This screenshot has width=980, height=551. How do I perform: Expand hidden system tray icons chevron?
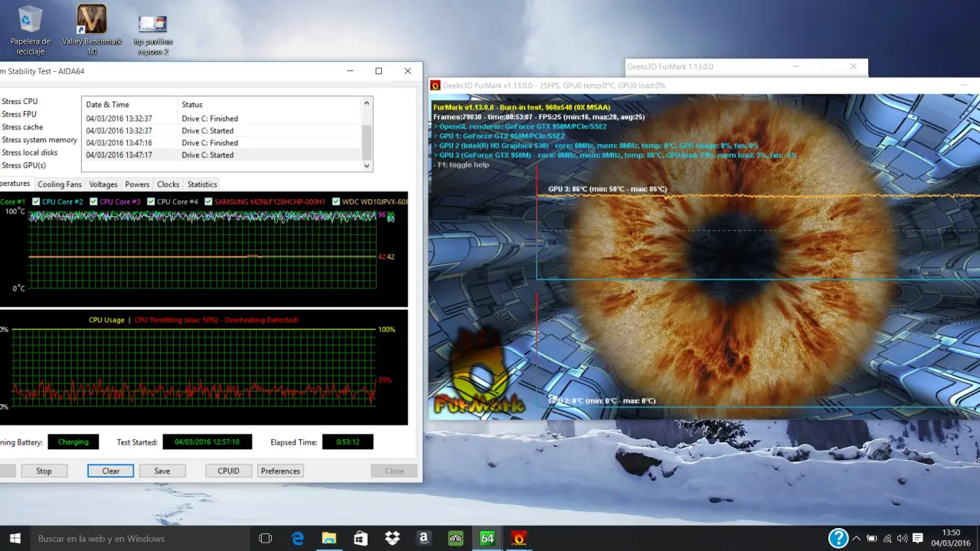pyautogui.click(x=856, y=539)
